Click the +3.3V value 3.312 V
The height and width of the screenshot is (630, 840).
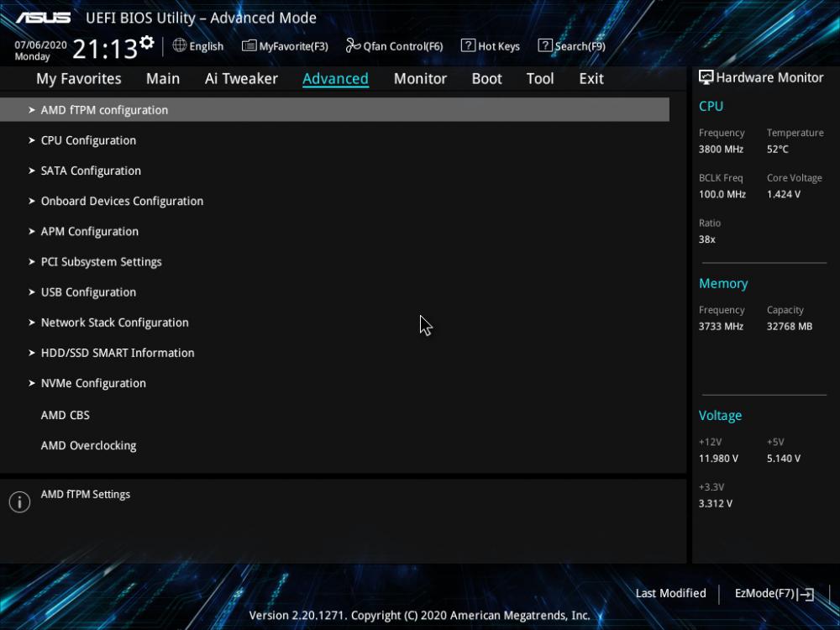point(715,503)
